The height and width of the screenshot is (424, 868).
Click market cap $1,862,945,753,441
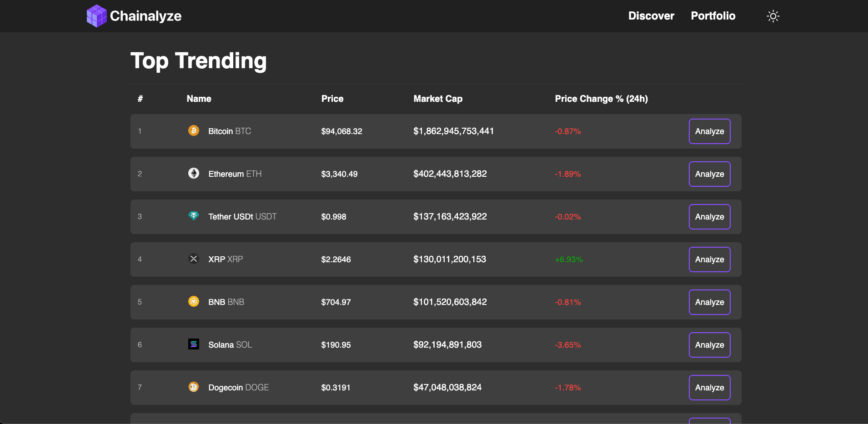click(453, 131)
